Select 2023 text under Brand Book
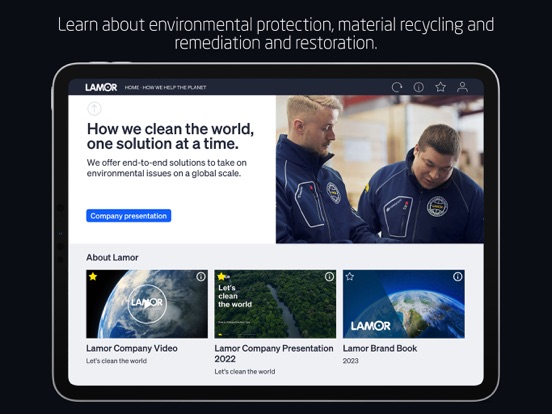The height and width of the screenshot is (414, 552). 351,361
